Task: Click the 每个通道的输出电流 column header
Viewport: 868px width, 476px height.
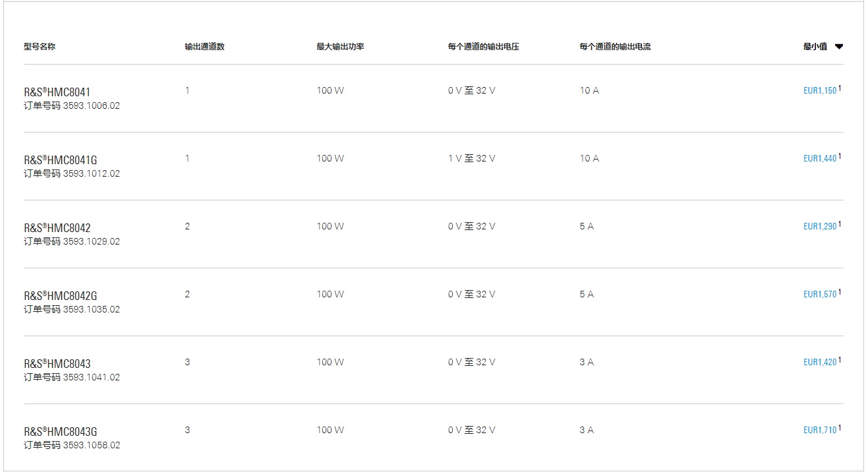Action: point(615,47)
